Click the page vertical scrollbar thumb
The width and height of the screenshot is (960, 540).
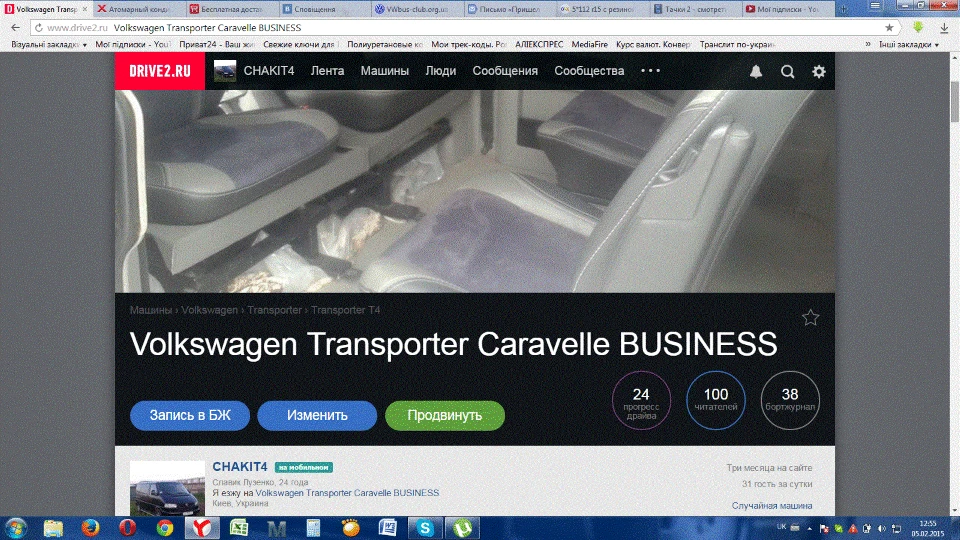pyautogui.click(x=954, y=101)
